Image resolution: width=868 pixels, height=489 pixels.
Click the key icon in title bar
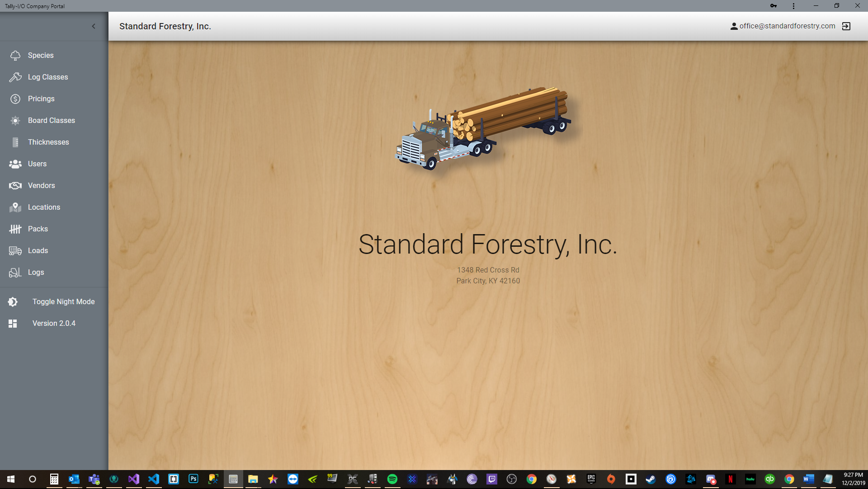point(774,6)
